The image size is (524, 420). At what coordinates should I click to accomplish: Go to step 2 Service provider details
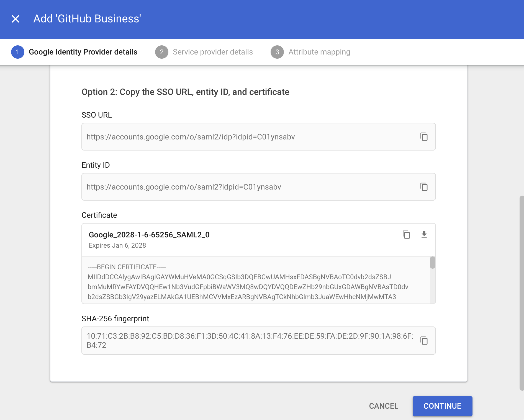point(204,52)
